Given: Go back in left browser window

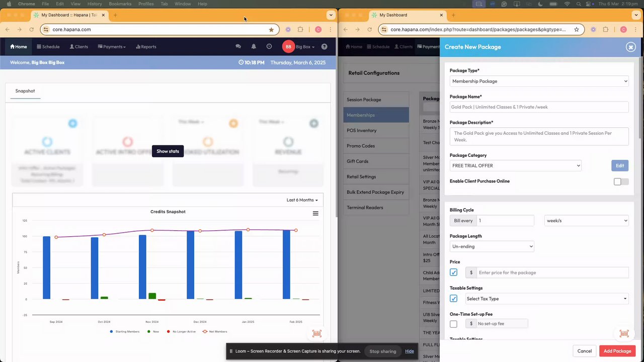Looking at the screenshot, I should point(8,30).
